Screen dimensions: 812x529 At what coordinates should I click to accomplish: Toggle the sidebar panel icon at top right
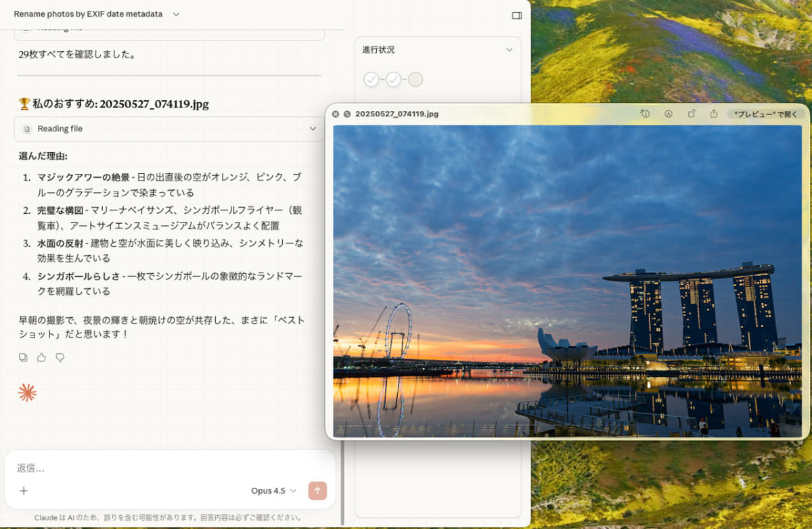point(518,14)
